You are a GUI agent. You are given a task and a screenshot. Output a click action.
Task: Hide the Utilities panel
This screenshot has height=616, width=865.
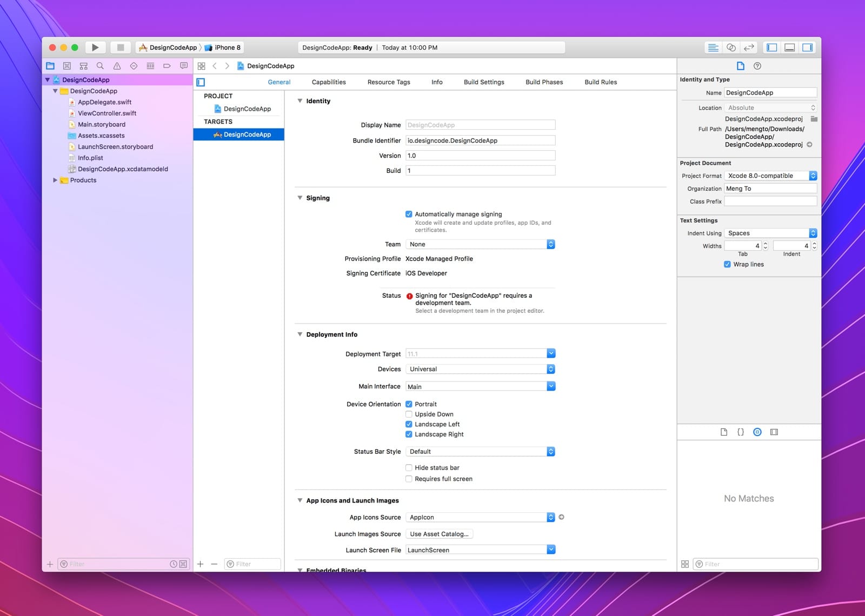click(x=808, y=48)
